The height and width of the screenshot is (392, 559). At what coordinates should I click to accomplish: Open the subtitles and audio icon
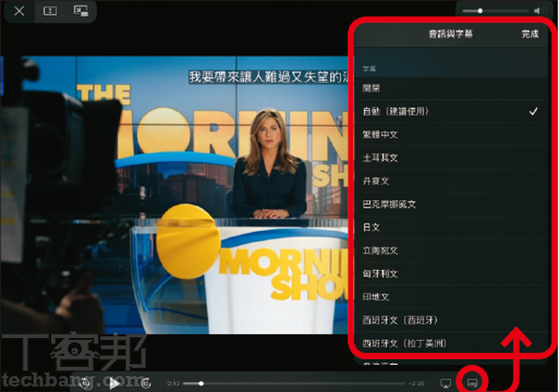click(472, 384)
